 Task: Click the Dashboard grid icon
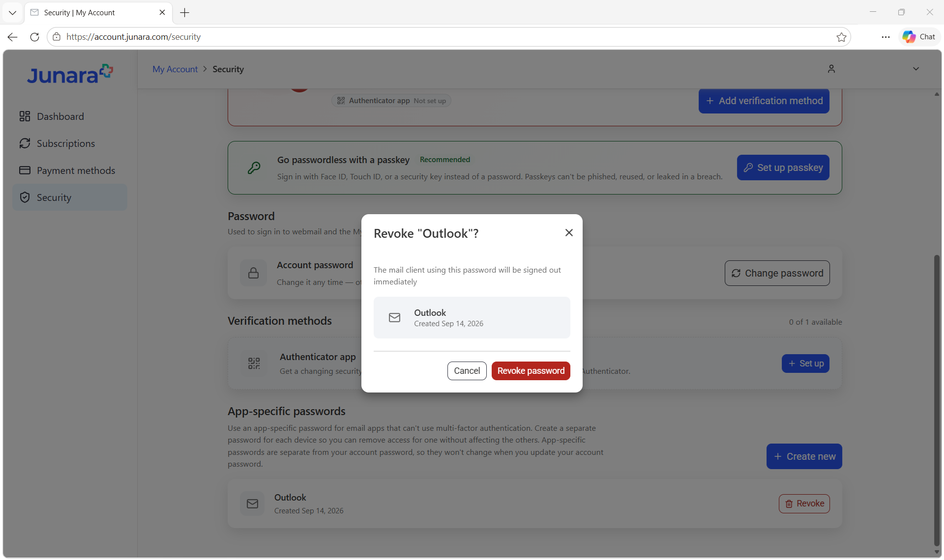[25, 116]
